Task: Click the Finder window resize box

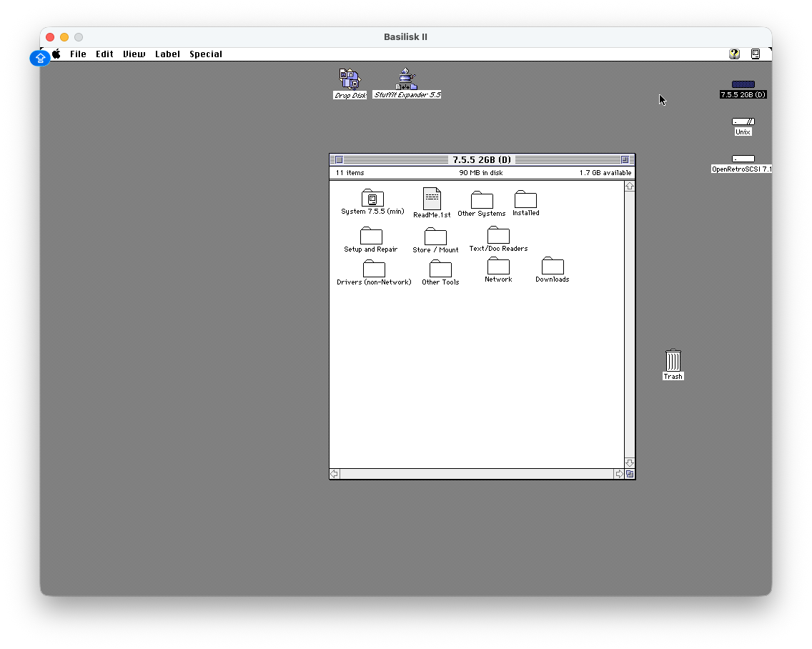Action: (x=630, y=474)
